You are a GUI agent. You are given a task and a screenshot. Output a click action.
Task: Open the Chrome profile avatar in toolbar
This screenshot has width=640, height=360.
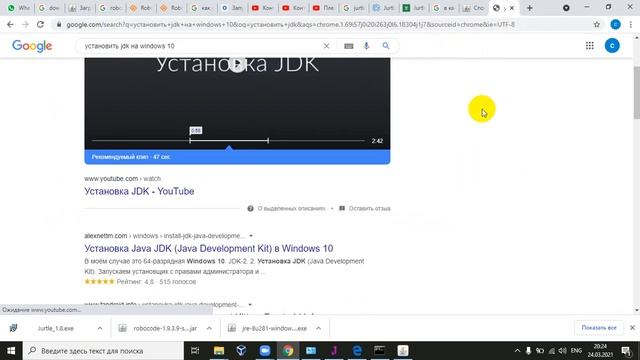pyautogui.click(x=616, y=24)
